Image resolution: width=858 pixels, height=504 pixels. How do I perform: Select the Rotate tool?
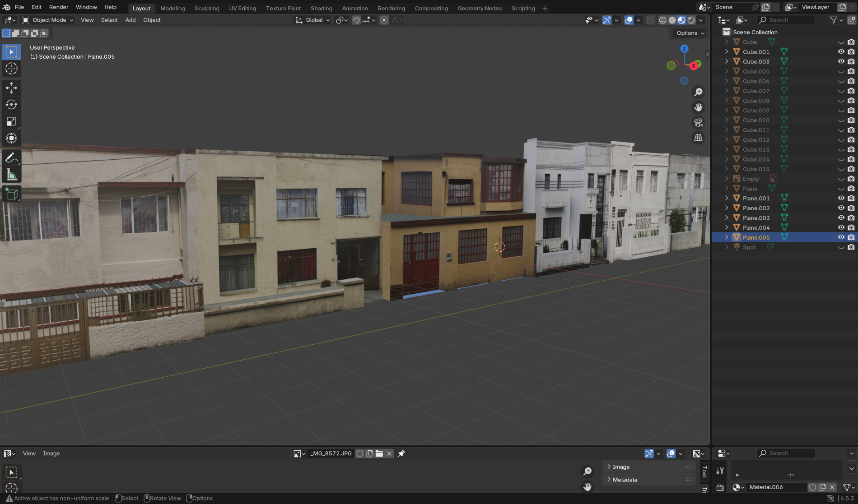pos(11,104)
